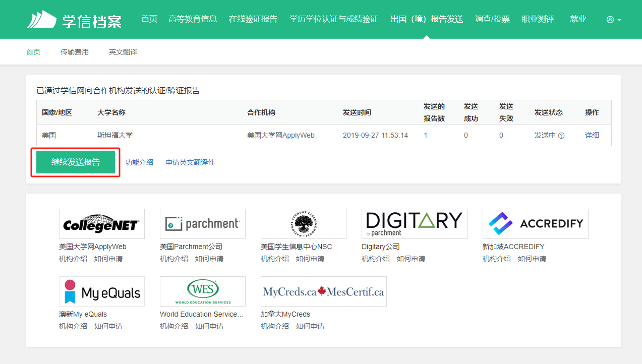Open 机构介绍 under 美国学生信息中心NSC

pyautogui.click(x=275, y=259)
